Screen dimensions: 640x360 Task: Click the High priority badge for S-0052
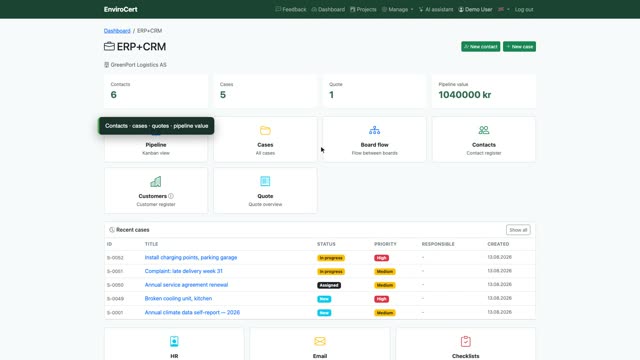pos(382,258)
